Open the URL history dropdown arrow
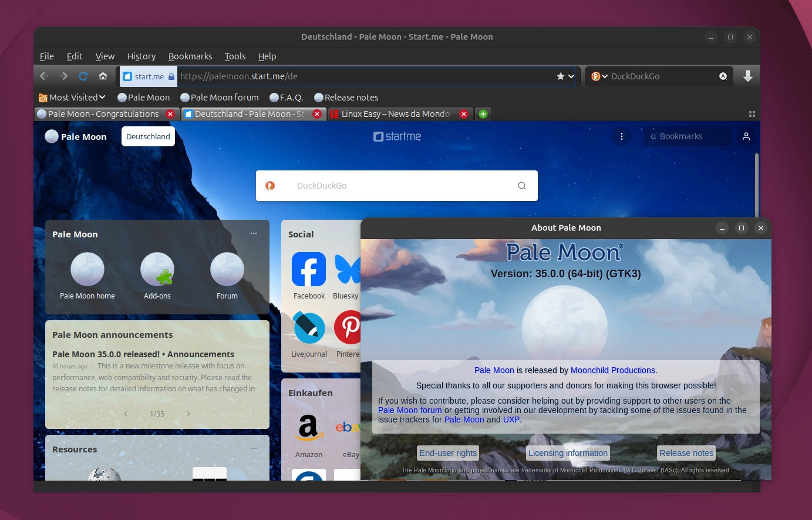Screen dimensions: 812x520 571,76
